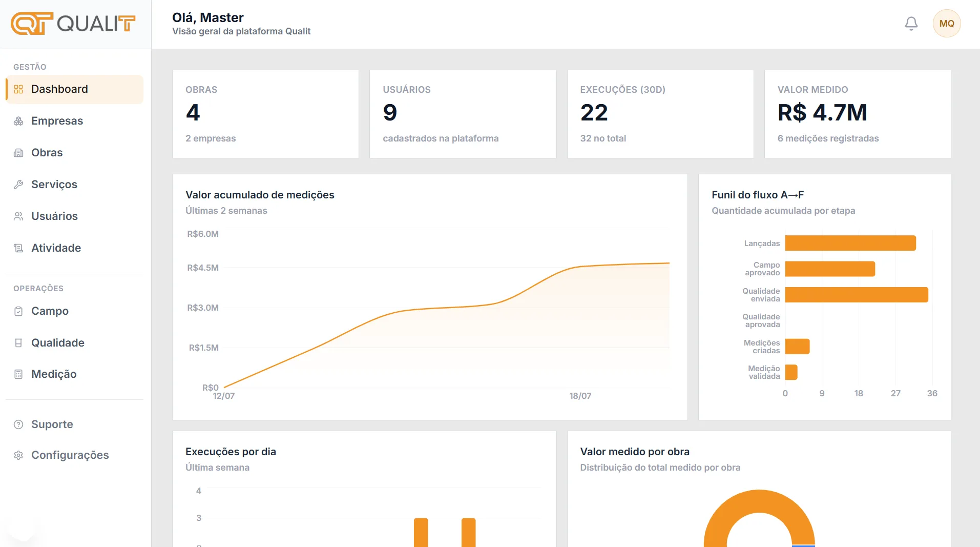Click the Obras building icon

[18, 153]
